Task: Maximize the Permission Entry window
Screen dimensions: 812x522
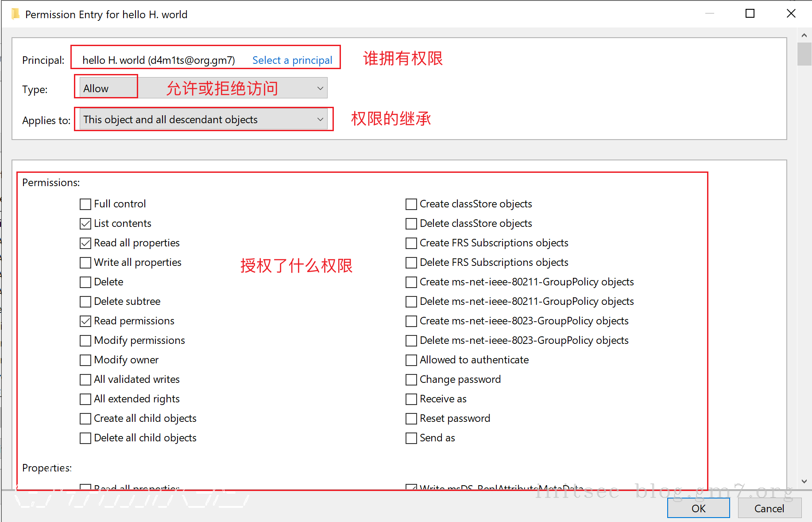Action: (750, 14)
